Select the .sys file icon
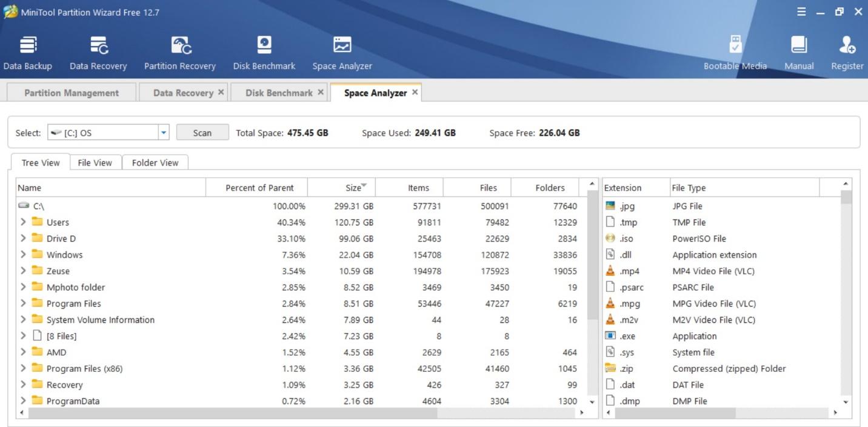Screen dimensions: 868x427 pos(610,352)
